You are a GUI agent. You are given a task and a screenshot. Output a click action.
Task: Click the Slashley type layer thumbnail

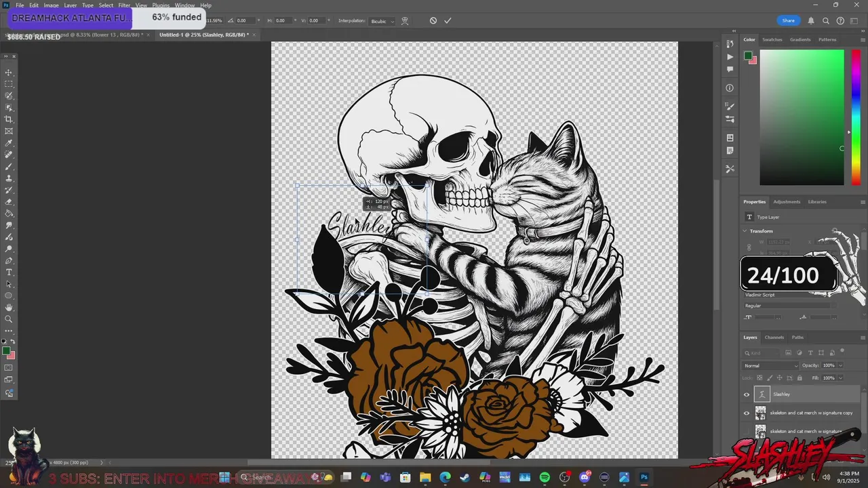(762, 394)
